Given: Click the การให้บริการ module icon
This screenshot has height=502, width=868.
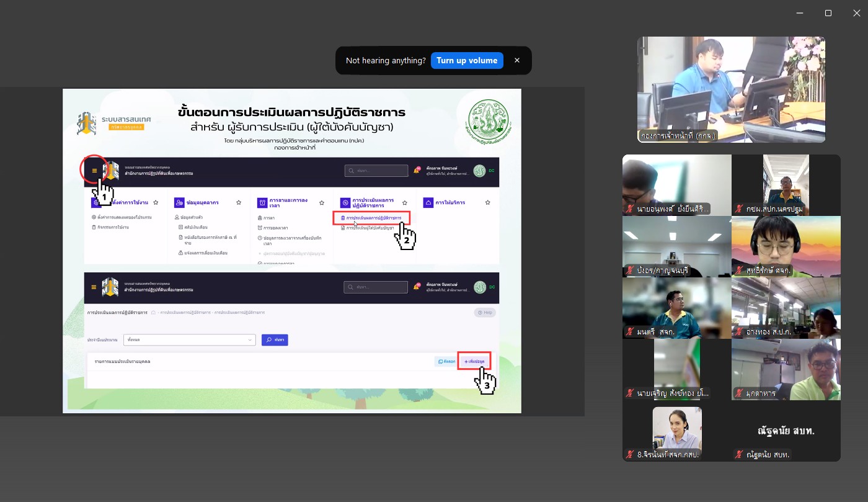Looking at the screenshot, I should (428, 202).
